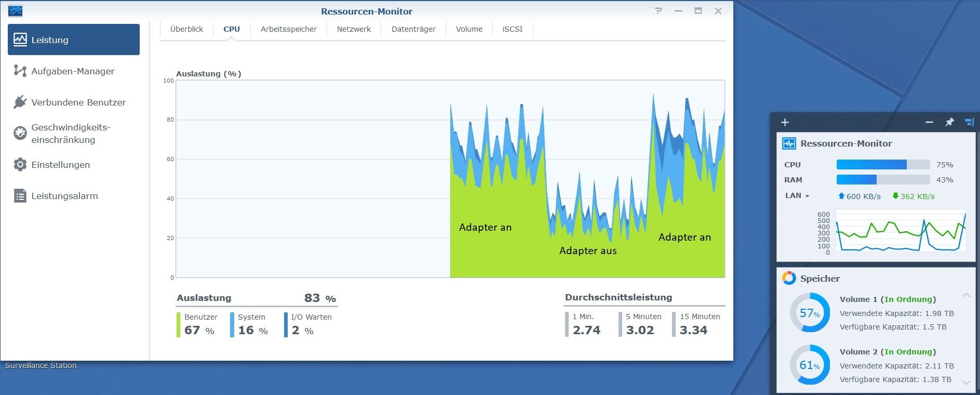Open Verbundene Benutzer in the sidebar
The height and width of the screenshot is (395, 980).
[x=74, y=102]
